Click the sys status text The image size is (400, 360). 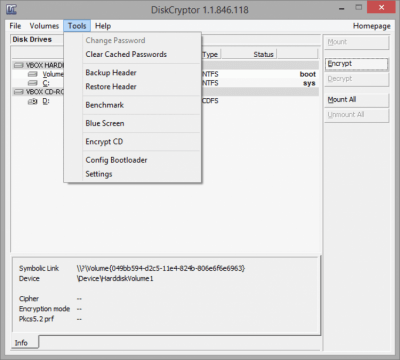(309, 83)
